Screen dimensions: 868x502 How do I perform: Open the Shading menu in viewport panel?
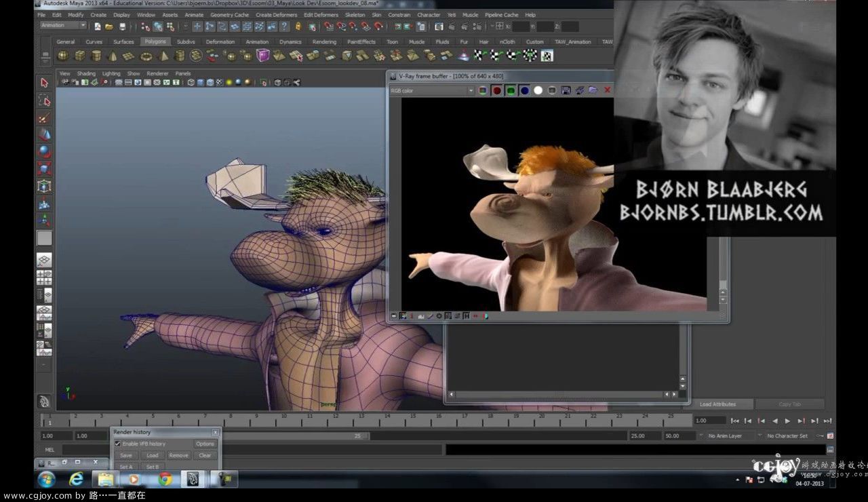pyautogui.click(x=86, y=73)
